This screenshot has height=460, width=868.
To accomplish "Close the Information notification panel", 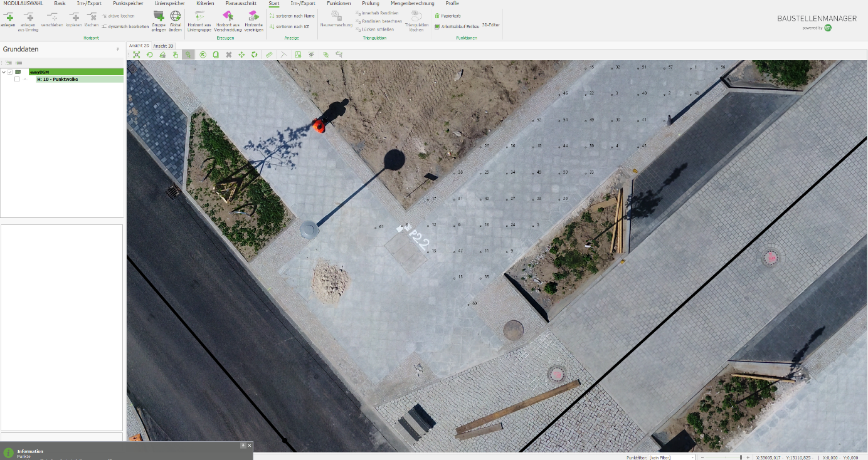I will click(x=249, y=445).
